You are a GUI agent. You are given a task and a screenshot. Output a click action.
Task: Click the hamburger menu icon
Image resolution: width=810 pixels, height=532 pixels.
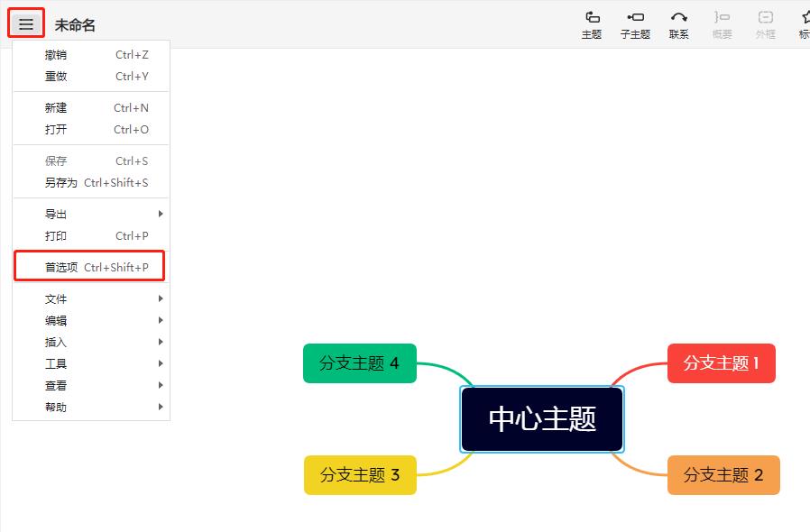click(26, 23)
